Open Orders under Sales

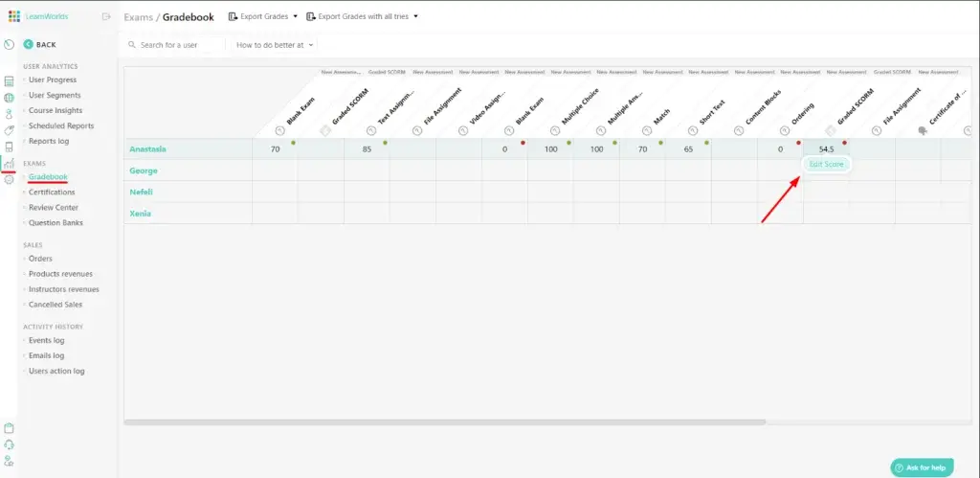40,259
